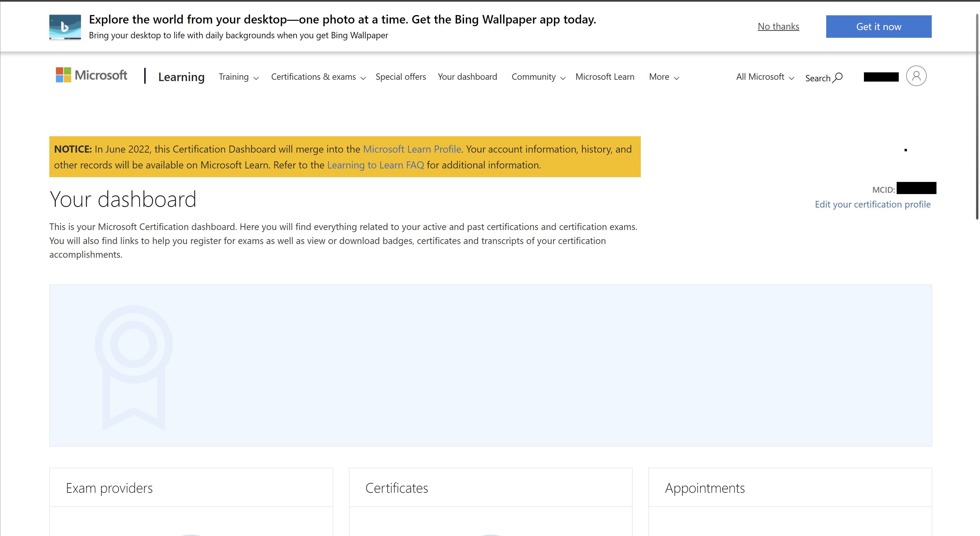Click the user account avatar icon
The height and width of the screenshot is (536, 980).
click(x=916, y=76)
